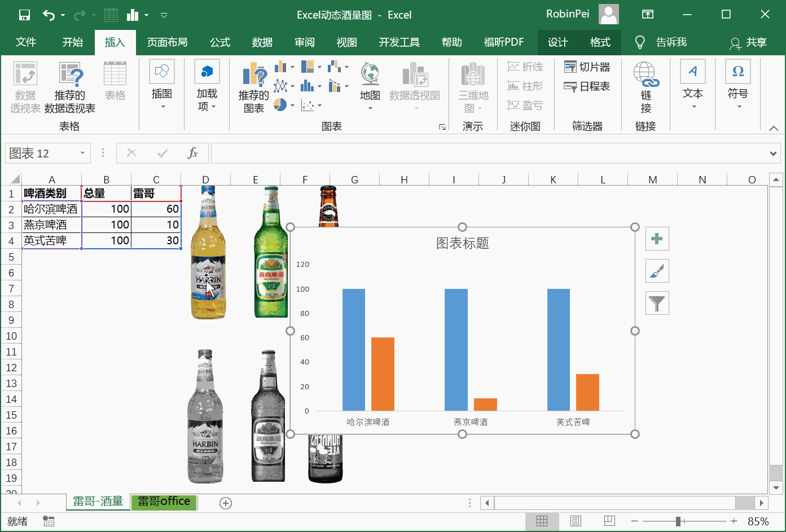Expand the undo history dropdown arrow

[63, 15]
